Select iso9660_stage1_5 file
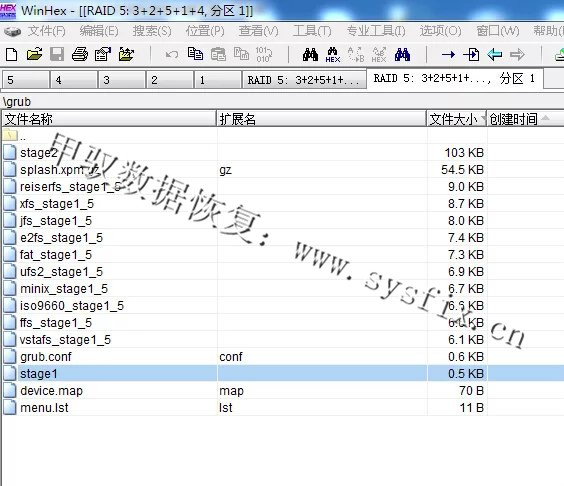The height and width of the screenshot is (486, 564). tap(72, 305)
